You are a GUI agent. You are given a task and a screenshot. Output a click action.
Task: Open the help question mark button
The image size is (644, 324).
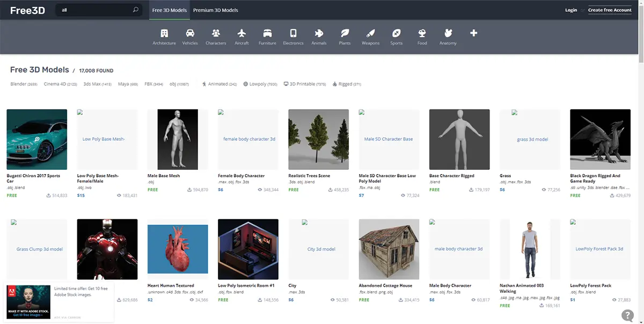click(627, 315)
